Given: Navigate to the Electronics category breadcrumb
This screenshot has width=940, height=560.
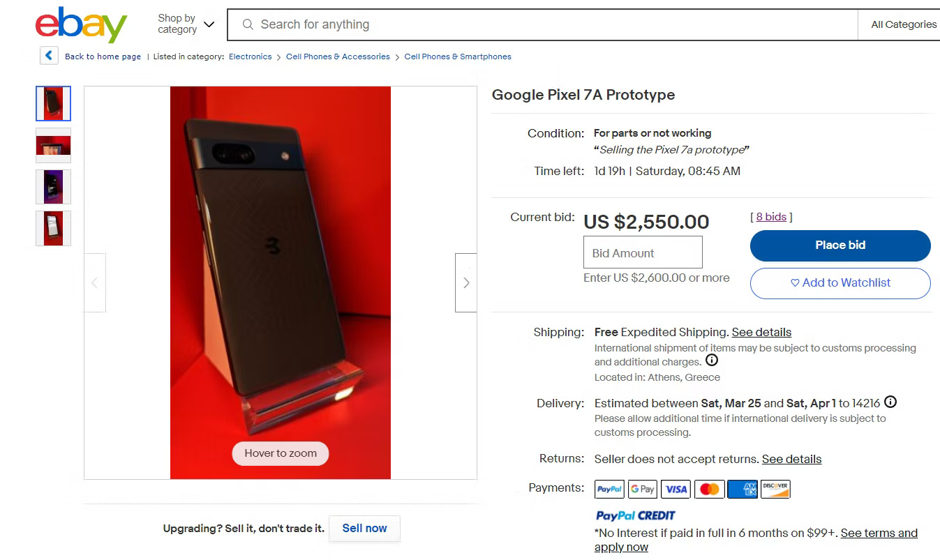Looking at the screenshot, I should (x=250, y=56).
